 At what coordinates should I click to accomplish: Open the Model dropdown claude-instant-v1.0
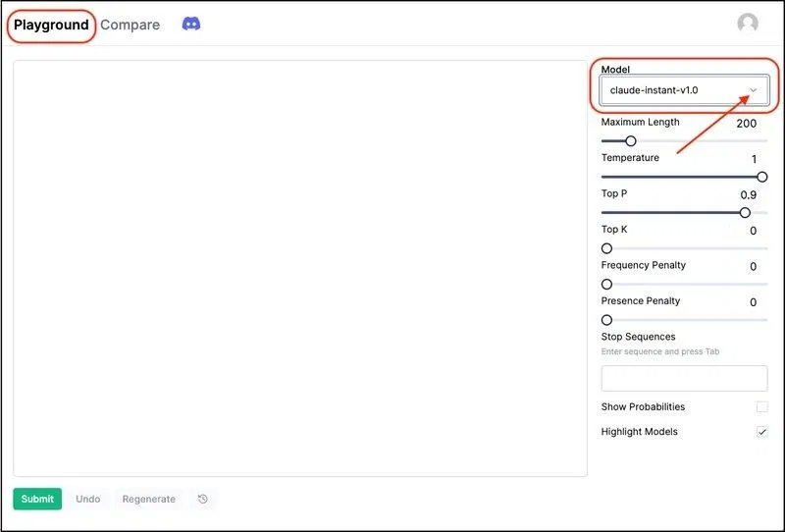pyautogui.click(x=684, y=90)
